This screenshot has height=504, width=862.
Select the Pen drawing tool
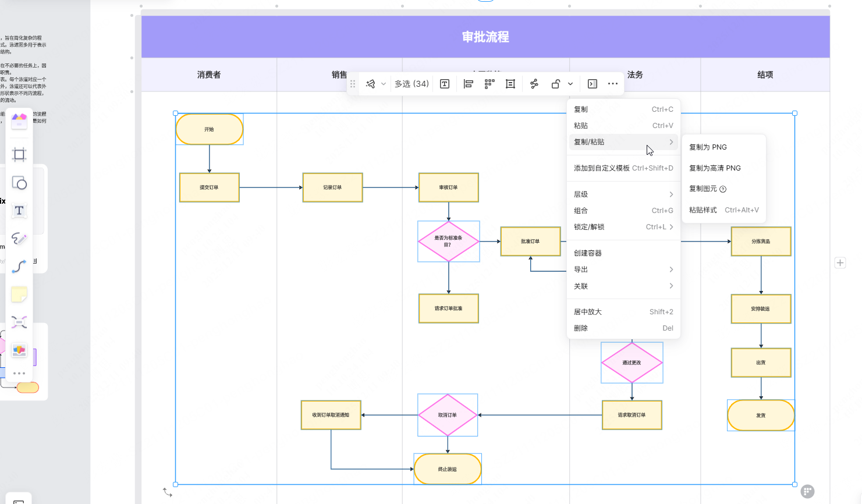click(19, 239)
